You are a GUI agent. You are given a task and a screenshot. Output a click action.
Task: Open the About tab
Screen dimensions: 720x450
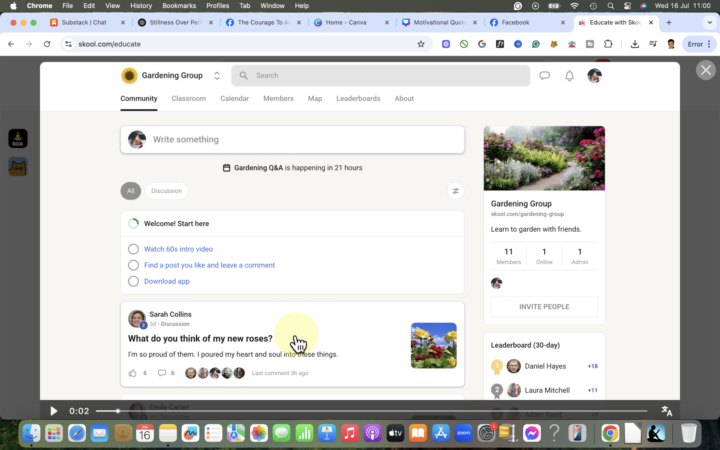tap(404, 98)
